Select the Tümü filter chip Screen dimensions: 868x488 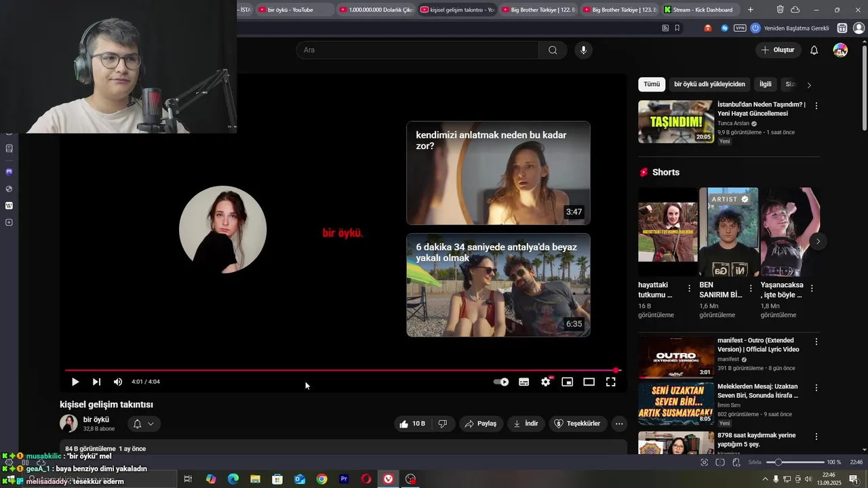coord(652,84)
